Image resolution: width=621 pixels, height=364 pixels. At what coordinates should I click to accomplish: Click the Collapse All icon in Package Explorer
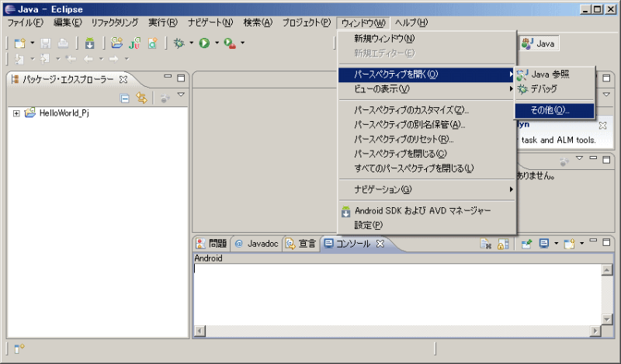(125, 99)
